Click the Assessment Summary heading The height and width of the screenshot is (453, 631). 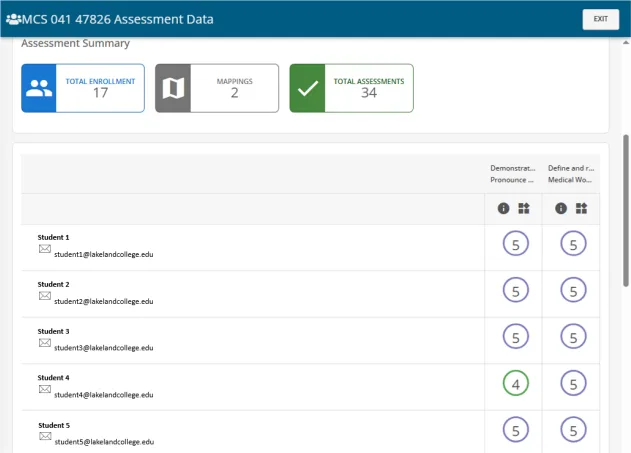[x=75, y=43]
